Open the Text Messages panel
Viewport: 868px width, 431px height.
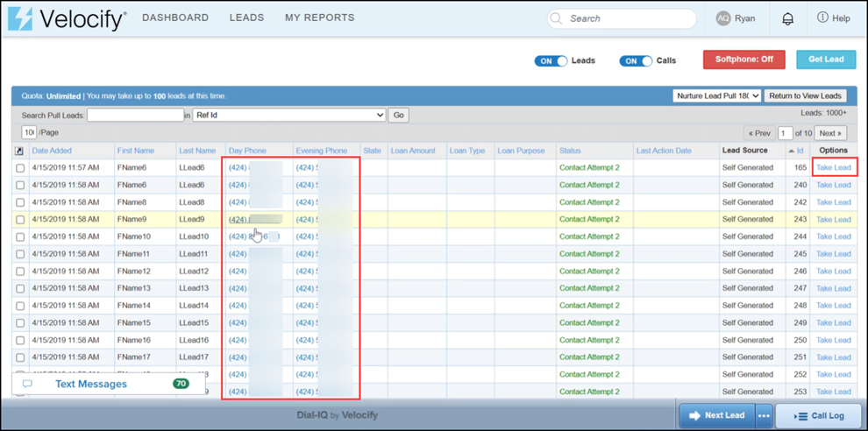[x=108, y=384]
